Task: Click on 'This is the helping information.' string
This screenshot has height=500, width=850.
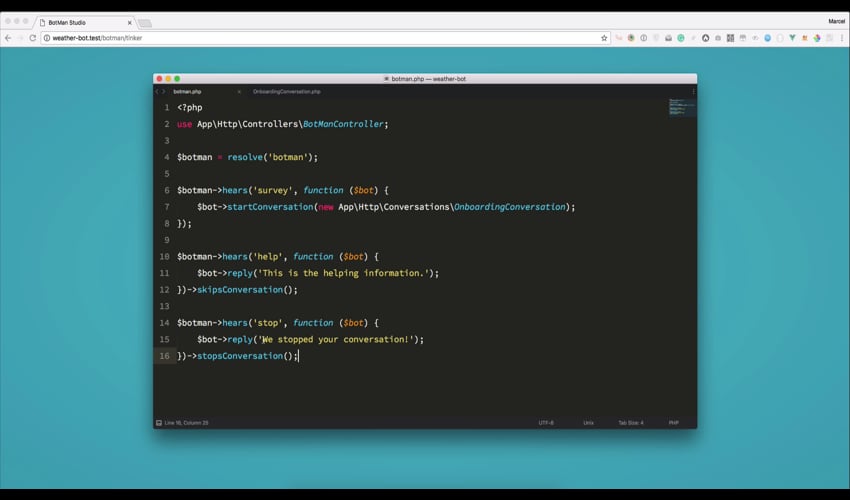Action: (343, 273)
